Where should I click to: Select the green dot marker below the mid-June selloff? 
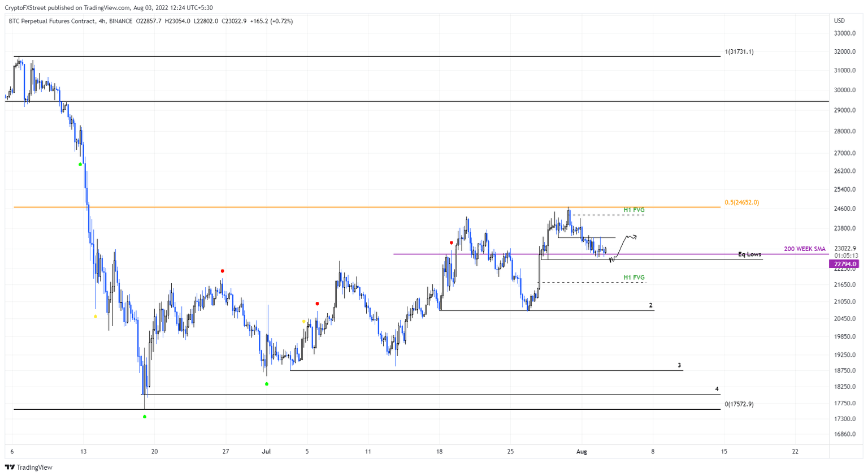click(x=80, y=164)
